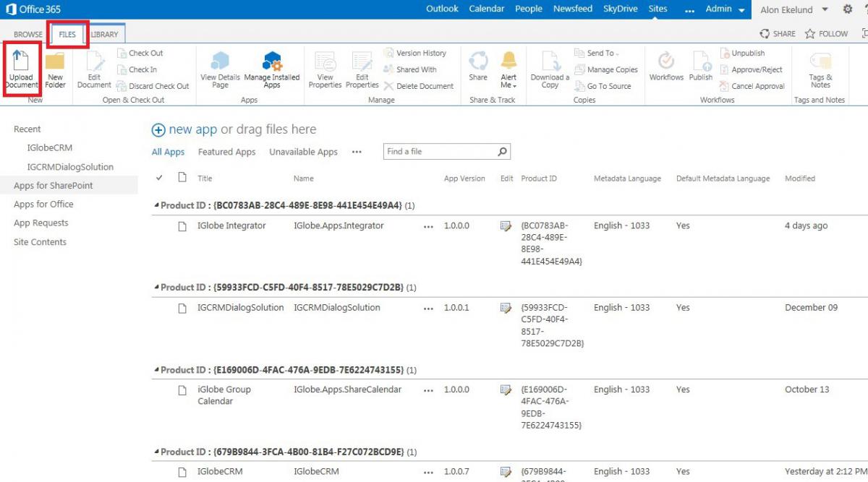Click Edit Properties icon
The height and width of the screenshot is (482, 868).
pyautogui.click(x=362, y=69)
